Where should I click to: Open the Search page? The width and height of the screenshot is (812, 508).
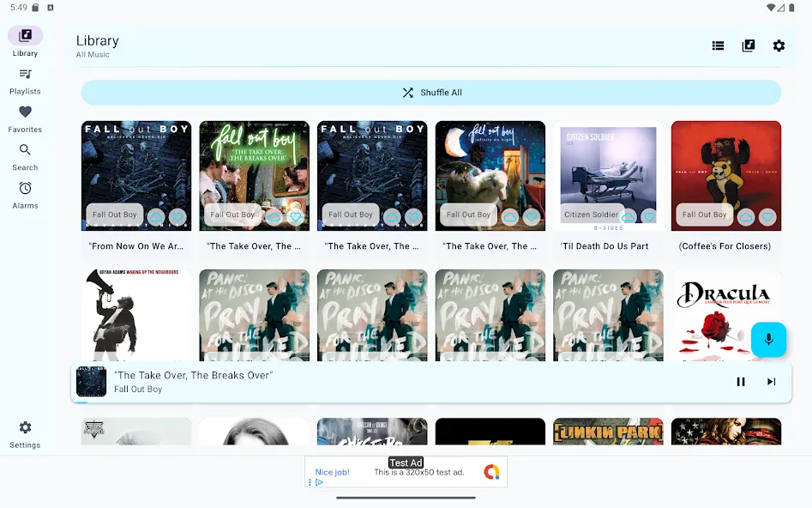coord(25,158)
